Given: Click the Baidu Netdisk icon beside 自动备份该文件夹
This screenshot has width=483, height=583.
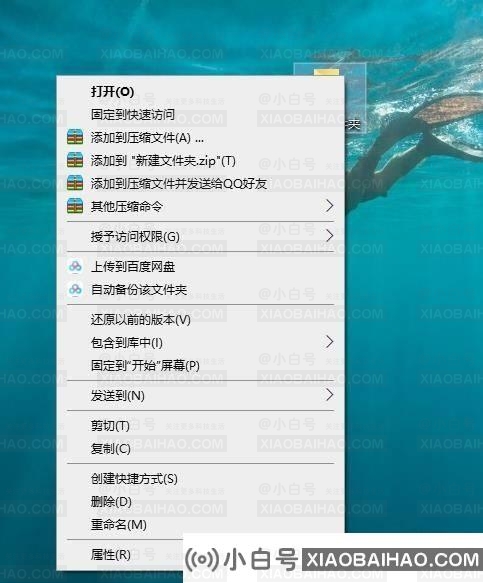Looking at the screenshot, I should click(x=75, y=289).
